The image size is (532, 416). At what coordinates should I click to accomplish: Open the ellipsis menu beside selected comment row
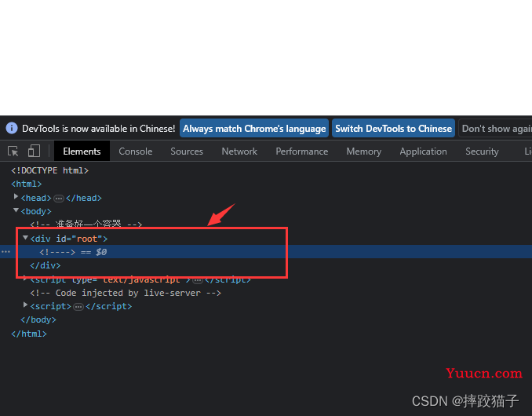(5, 252)
